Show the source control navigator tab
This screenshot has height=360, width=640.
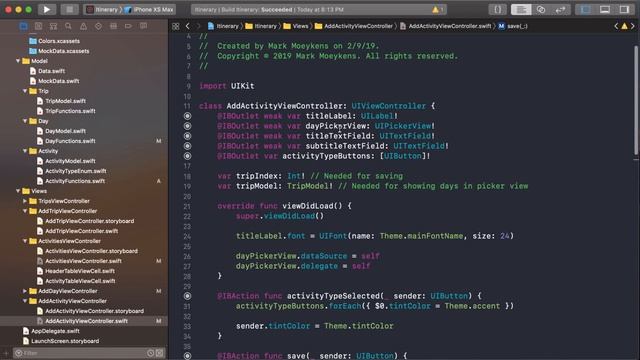(x=38, y=26)
